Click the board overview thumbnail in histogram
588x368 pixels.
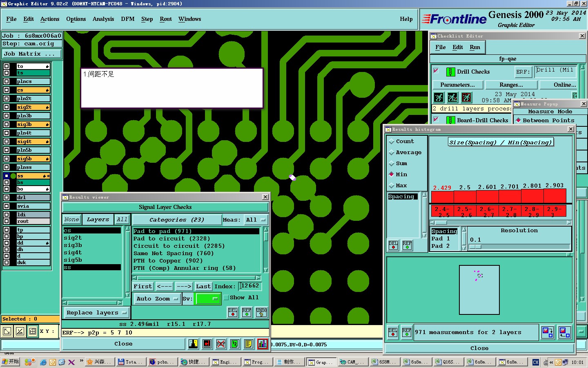479,290
